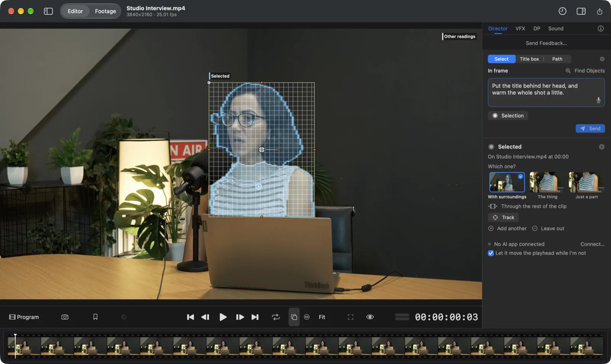Click the Track button

[503, 217]
